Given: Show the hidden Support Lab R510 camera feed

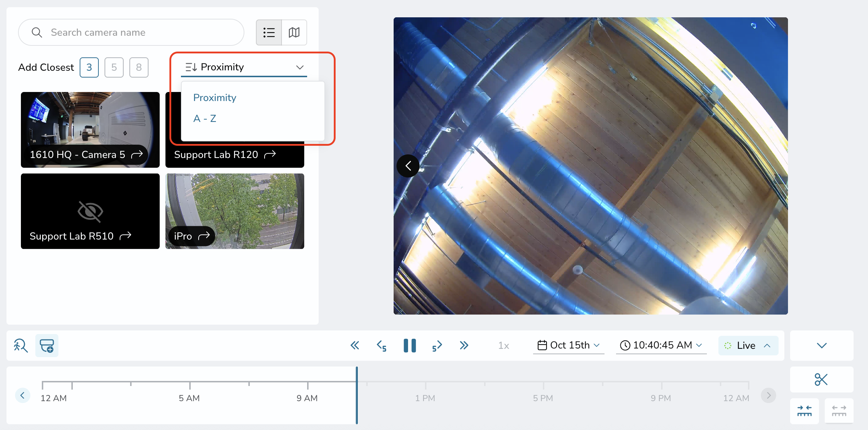Looking at the screenshot, I should [x=90, y=211].
